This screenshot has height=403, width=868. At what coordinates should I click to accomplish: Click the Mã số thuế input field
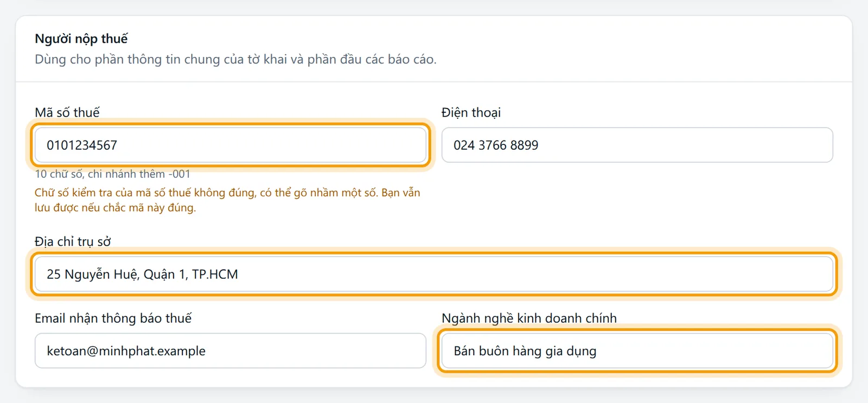(231, 145)
